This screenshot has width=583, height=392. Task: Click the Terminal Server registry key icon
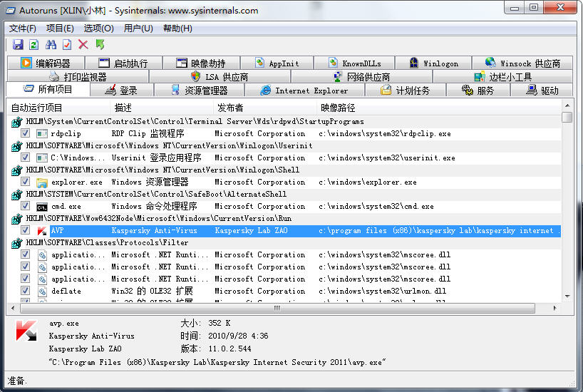[x=16, y=122]
